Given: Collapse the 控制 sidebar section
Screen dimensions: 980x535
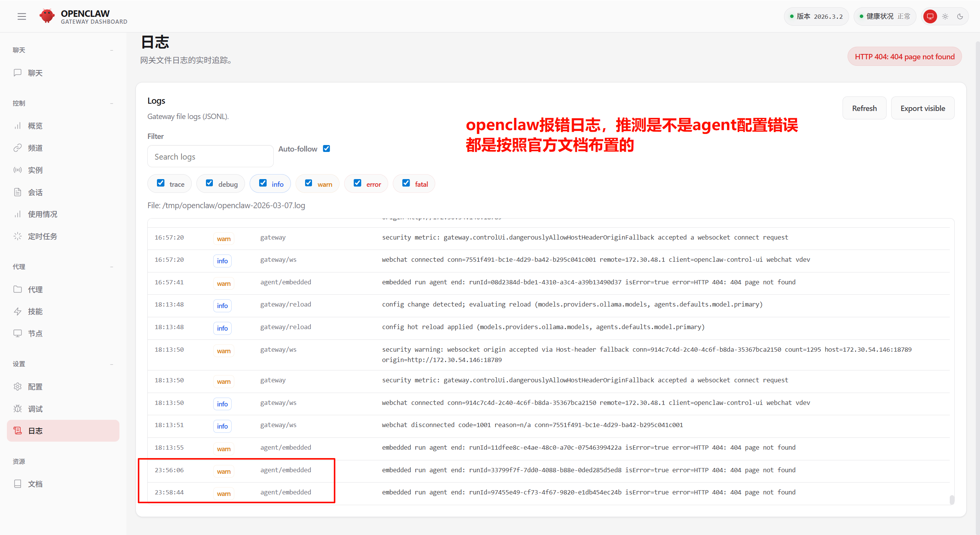Looking at the screenshot, I should (111, 103).
